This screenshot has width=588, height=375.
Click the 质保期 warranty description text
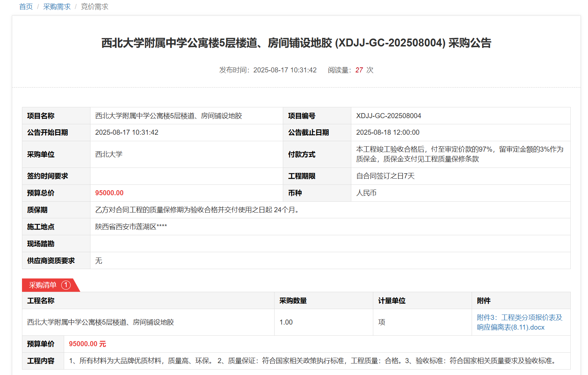point(198,210)
